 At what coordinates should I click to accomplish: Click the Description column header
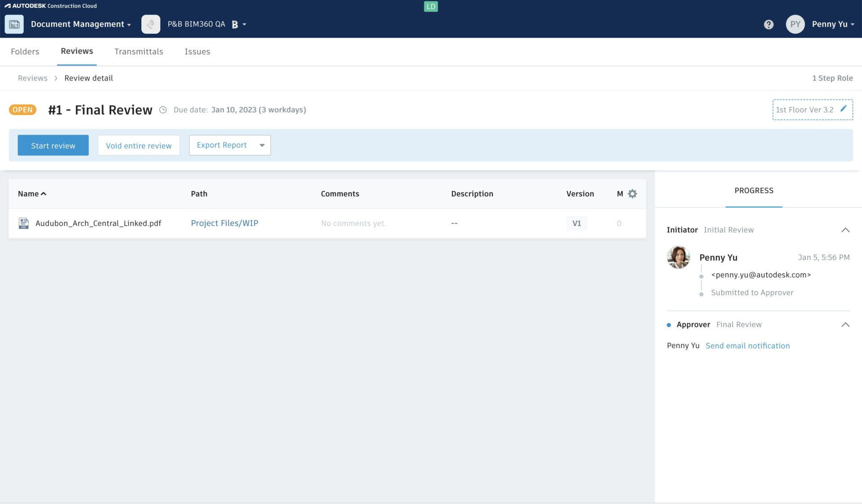click(472, 194)
